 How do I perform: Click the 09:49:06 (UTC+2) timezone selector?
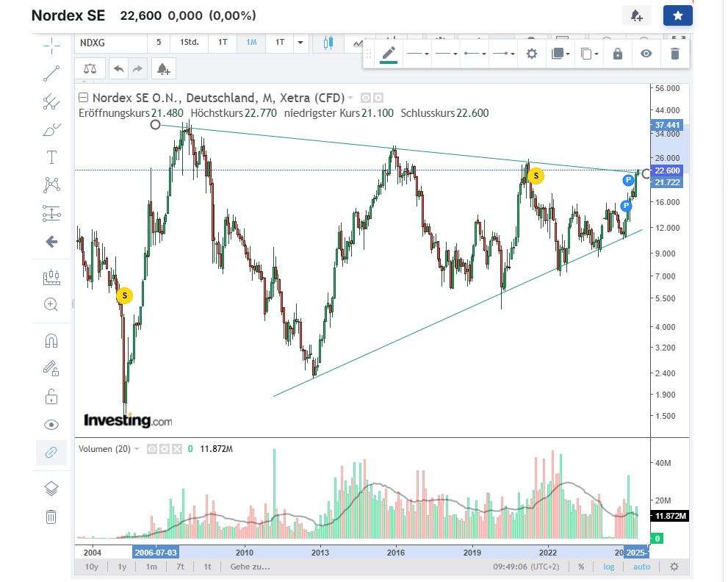[x=526, y=567]
